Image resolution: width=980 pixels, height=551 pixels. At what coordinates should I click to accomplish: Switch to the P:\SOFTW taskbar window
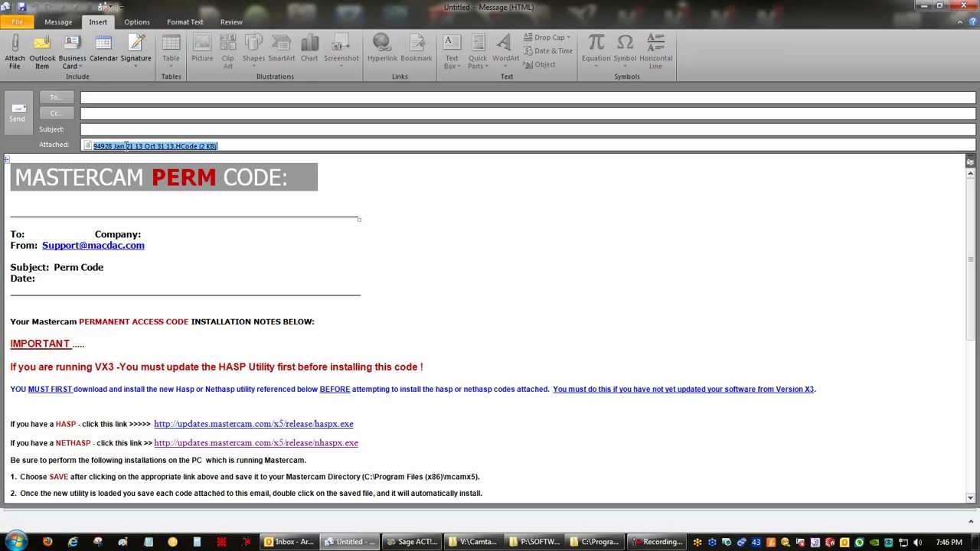534,542
